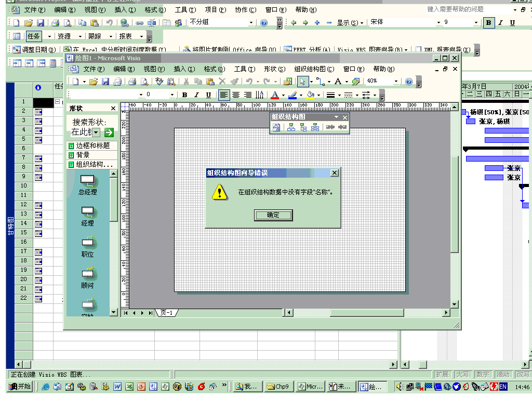
Task: Open the 边框和标题 stencil in 形状 panel
Action: pos(92,145)
